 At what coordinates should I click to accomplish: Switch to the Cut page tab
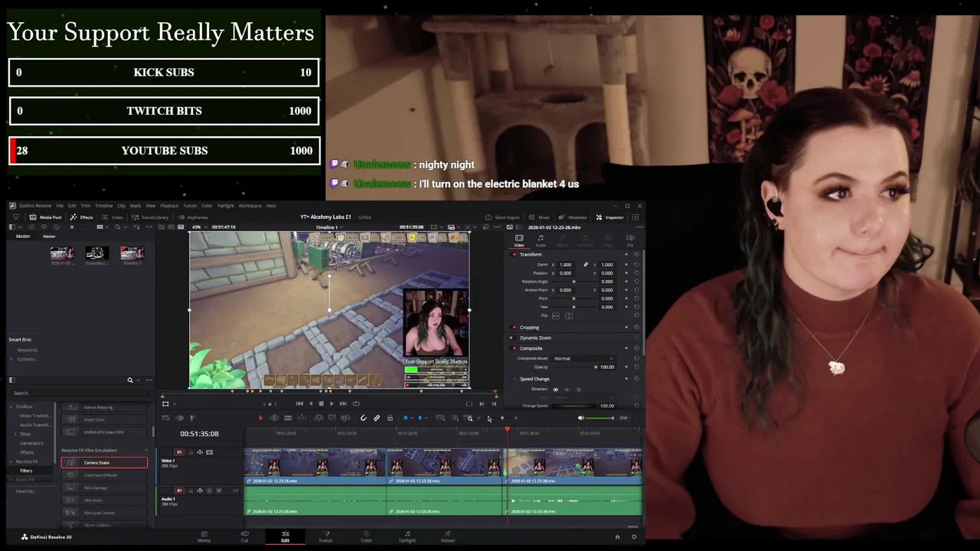[244, 536]
